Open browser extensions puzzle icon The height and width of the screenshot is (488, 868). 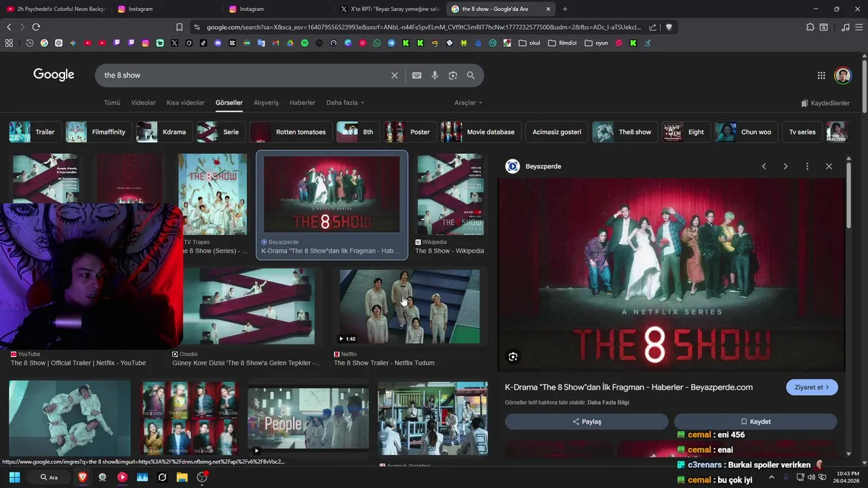pyautogui.click(x=810, y=27)
